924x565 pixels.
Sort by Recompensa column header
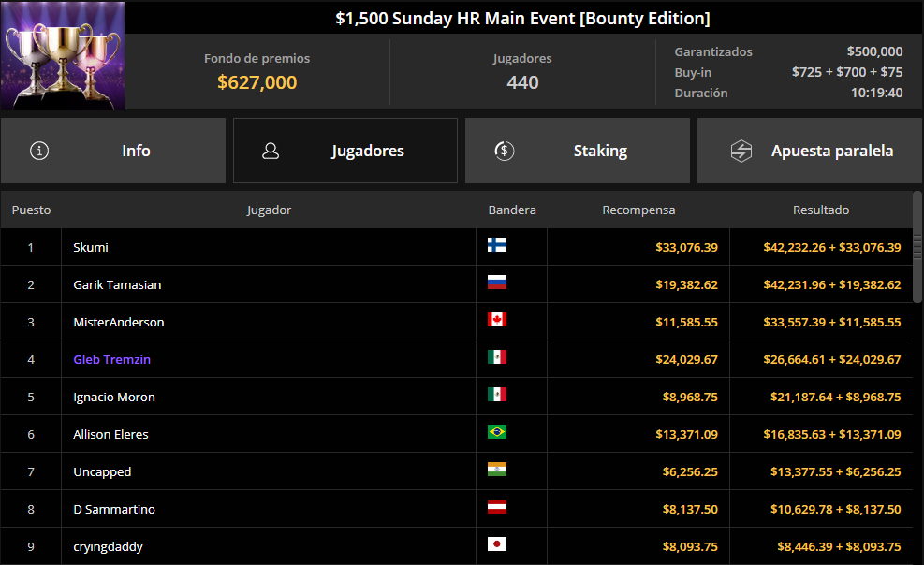tap(638, 210)
